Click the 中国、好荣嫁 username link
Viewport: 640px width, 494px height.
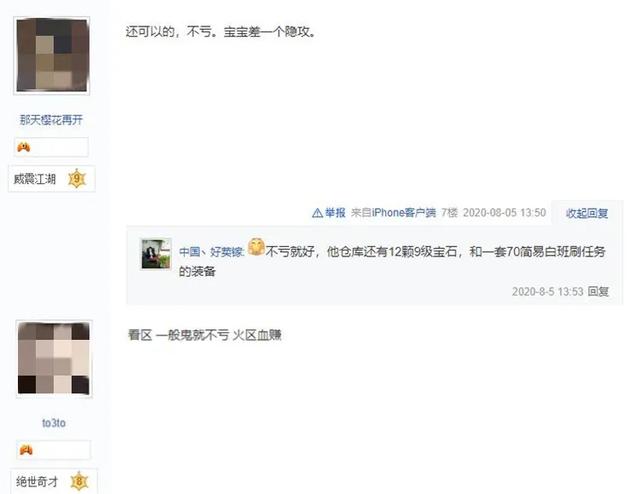[211, 251]
